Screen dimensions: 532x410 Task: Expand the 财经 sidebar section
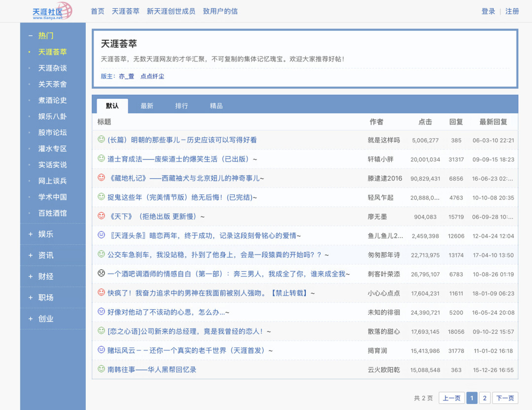click(x=31, y=277)
